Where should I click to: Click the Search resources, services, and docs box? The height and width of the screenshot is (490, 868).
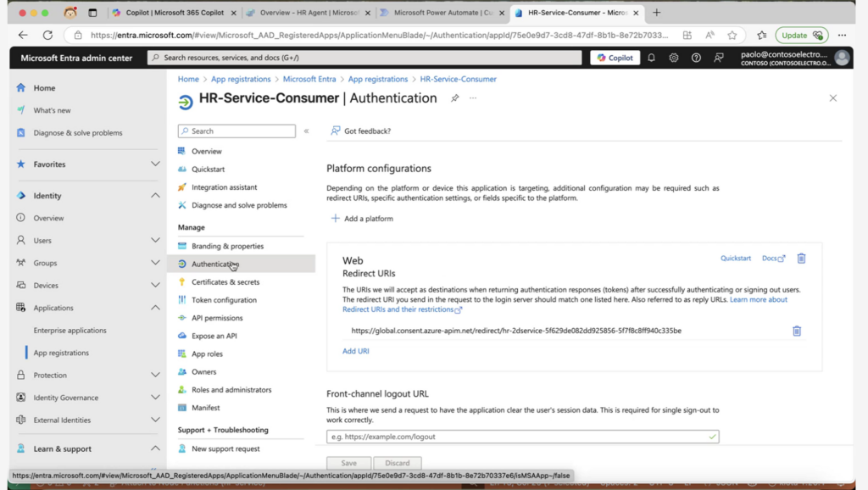pos(364,58)
